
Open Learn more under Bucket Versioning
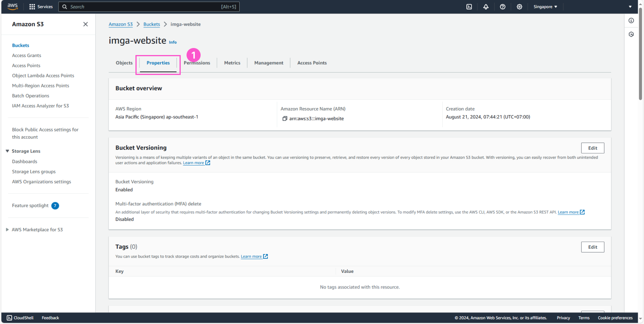[194, 163]
